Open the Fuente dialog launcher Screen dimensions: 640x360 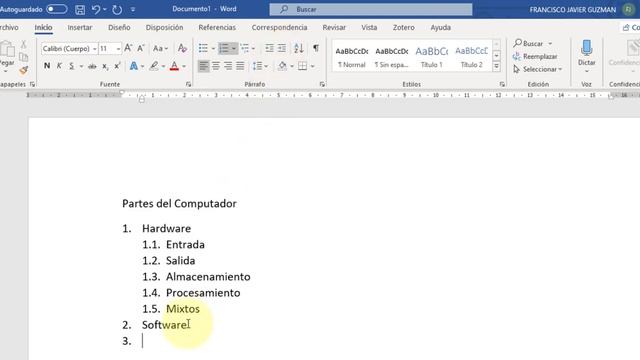[188, 84]
